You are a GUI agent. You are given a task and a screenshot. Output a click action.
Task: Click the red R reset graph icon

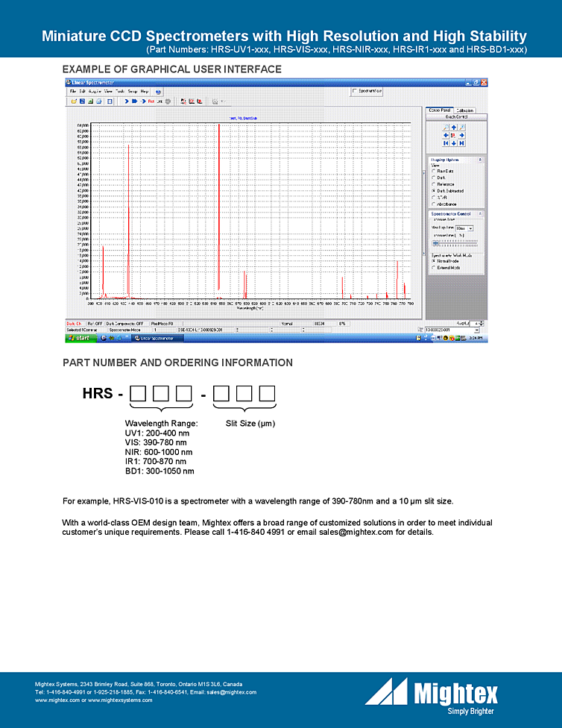point(453,136)
